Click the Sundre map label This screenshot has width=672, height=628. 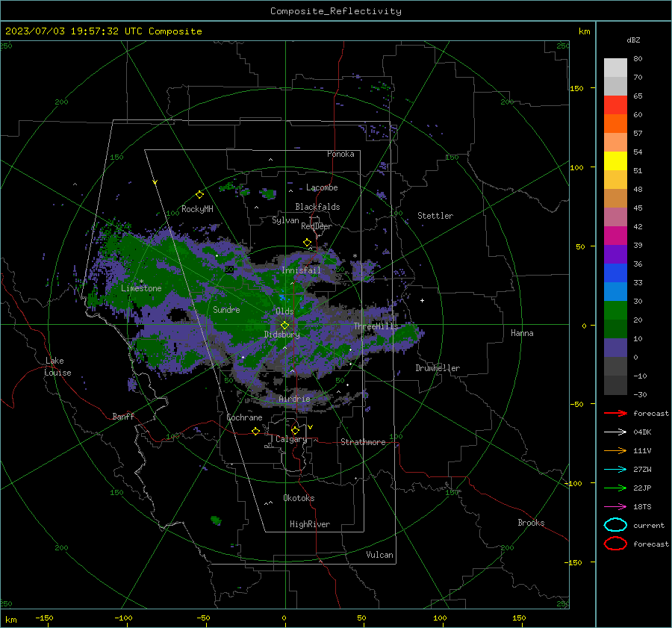tap(226, 309)
